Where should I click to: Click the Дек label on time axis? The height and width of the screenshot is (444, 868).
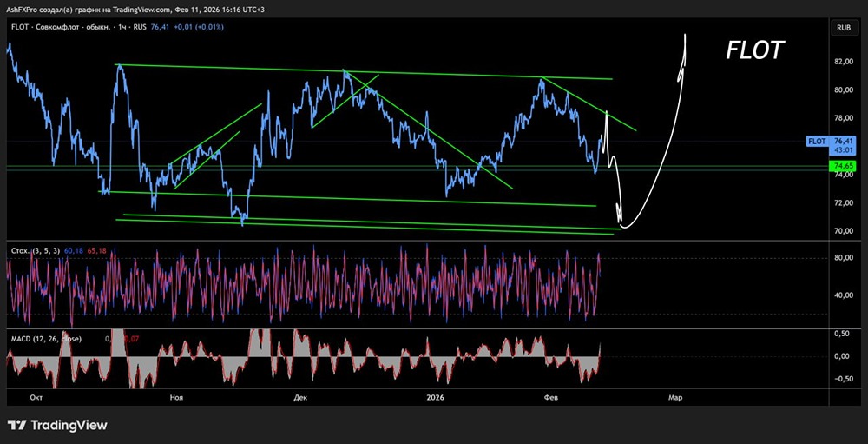click(300, 397)
